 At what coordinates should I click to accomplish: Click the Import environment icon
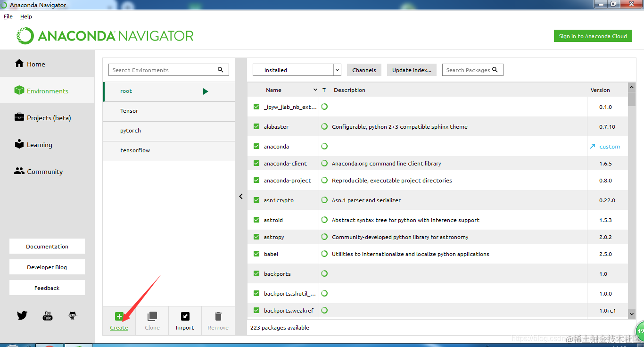click(185, 316)
